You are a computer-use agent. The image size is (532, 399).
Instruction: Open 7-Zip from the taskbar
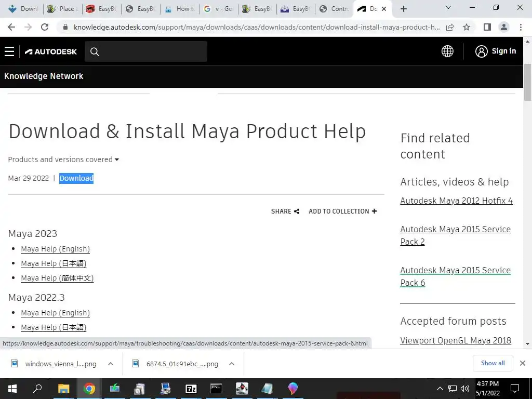tap(191, 389)
